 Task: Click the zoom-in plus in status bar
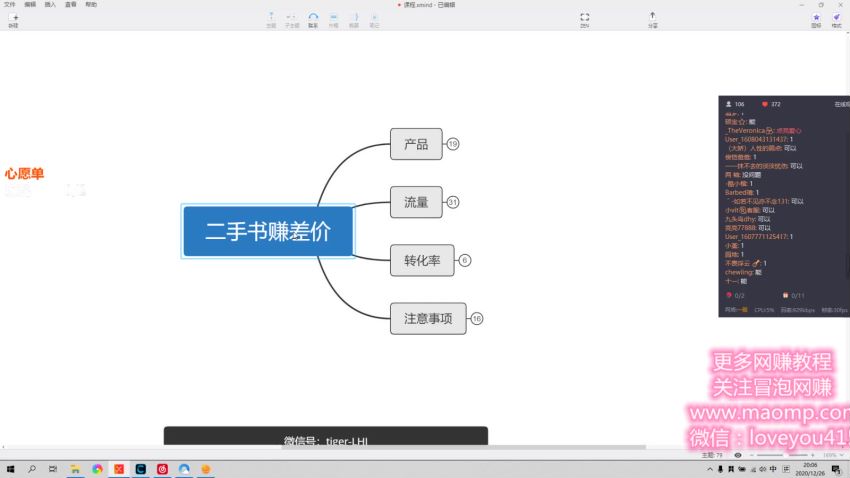812,455
